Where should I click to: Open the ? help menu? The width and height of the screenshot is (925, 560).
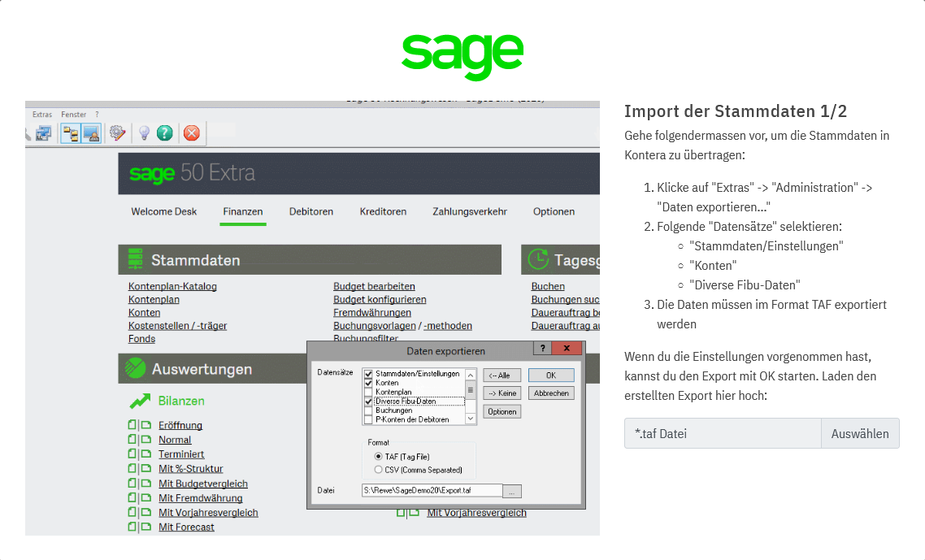click(97, 115)
